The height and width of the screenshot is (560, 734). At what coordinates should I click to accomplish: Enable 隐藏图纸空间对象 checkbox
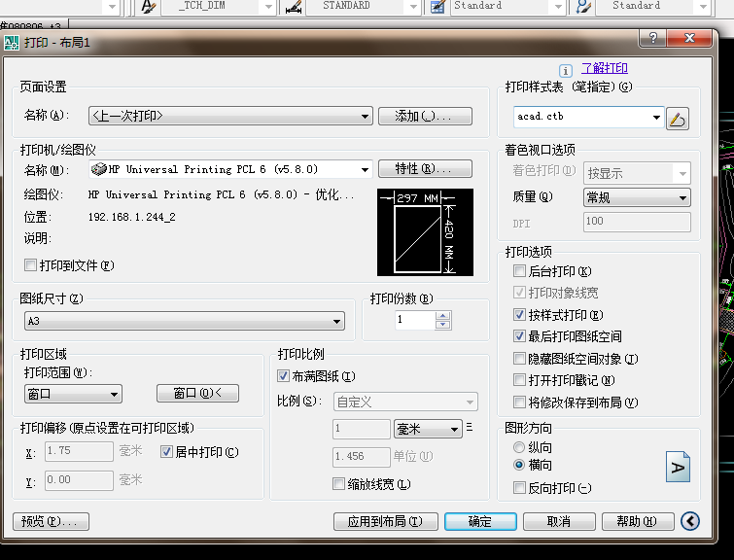[x=519, y=359]
